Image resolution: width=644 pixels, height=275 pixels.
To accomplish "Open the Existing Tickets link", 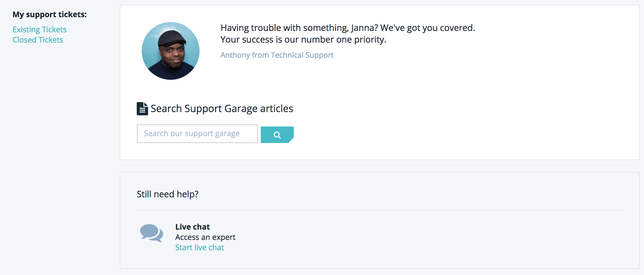I will [40, 30].
